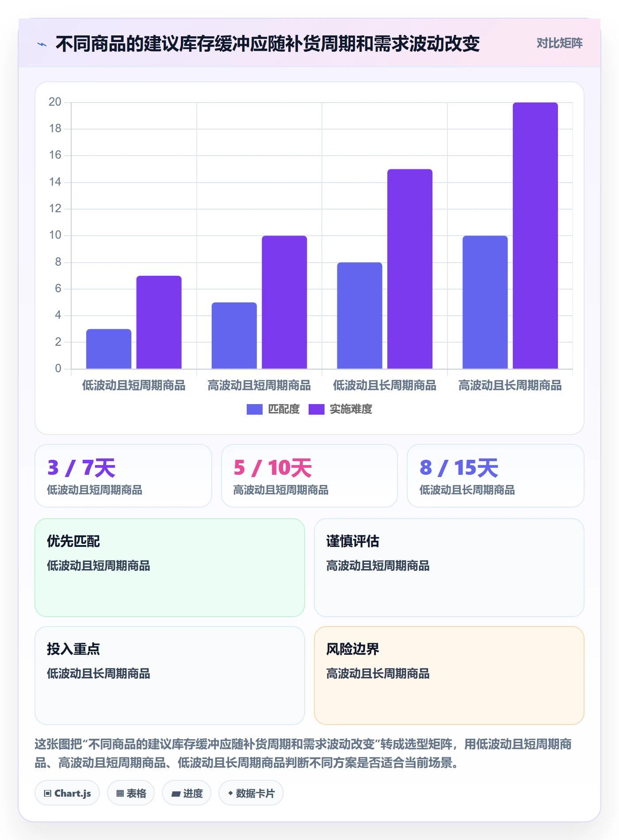
Task: Click the 匹配度 bar for 高波动且长周期商品
Action: 485,302
